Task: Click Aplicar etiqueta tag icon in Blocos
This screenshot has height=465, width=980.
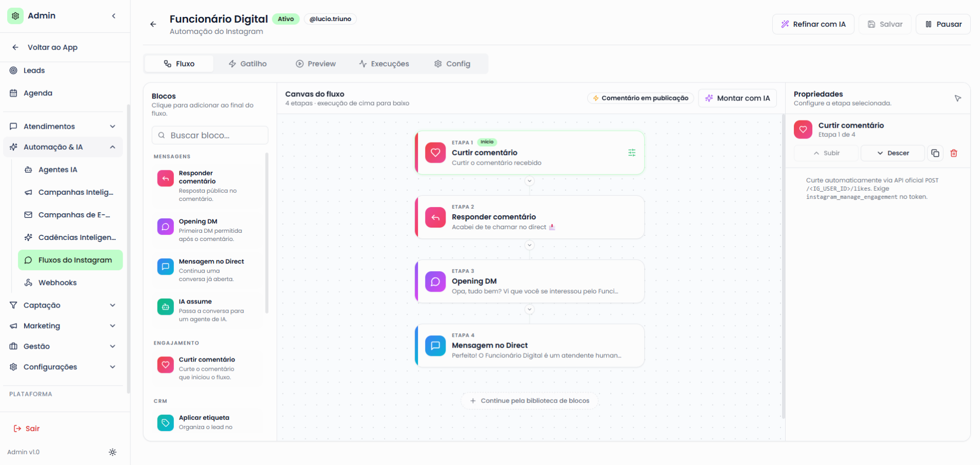Action: point(165,423)
